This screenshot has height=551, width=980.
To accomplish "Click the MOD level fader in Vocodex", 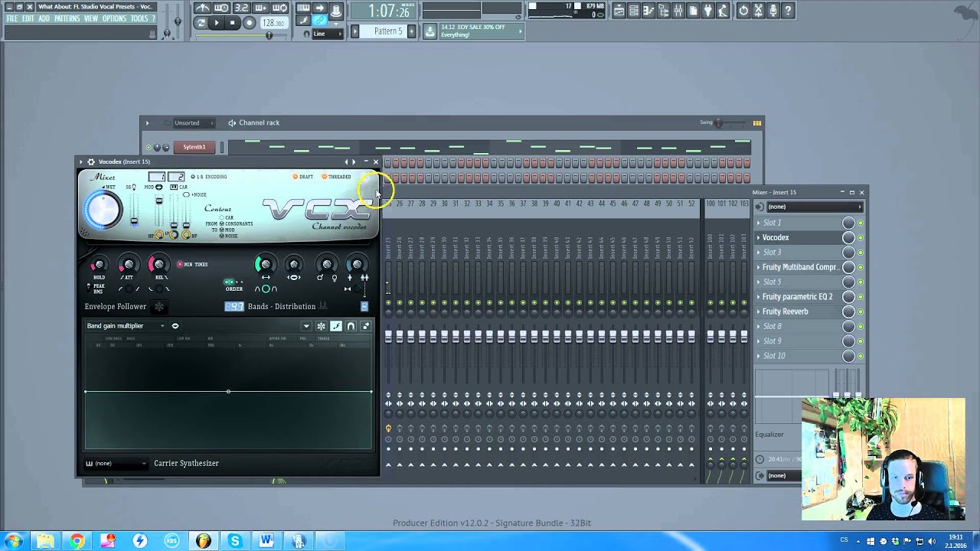I will 159,201.
